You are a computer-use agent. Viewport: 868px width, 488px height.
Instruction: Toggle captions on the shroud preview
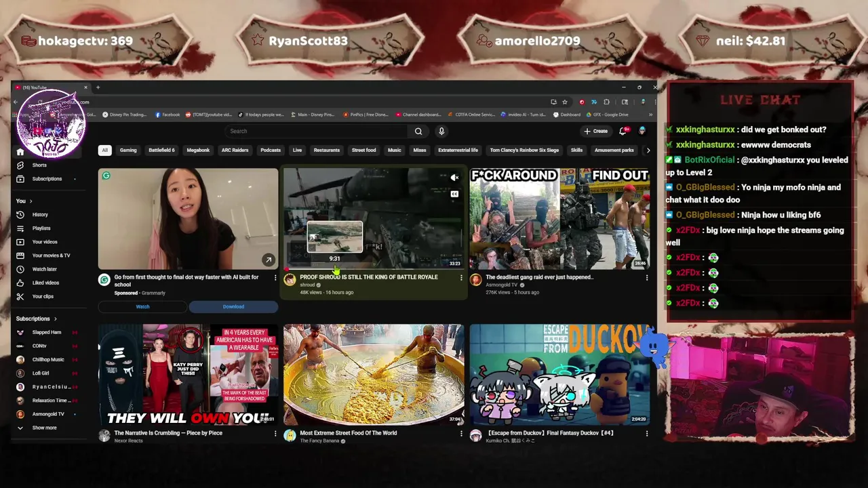pyautogui.click(x=454, y=194)
